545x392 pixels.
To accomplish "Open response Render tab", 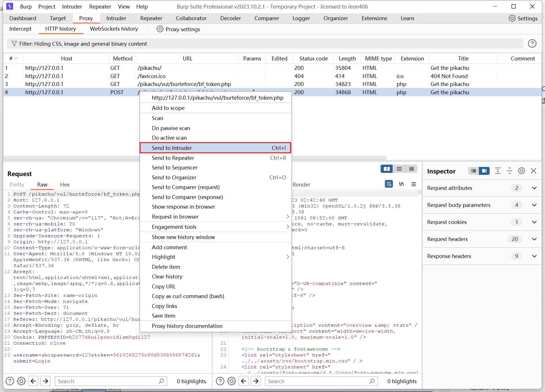I will point(301,185).
